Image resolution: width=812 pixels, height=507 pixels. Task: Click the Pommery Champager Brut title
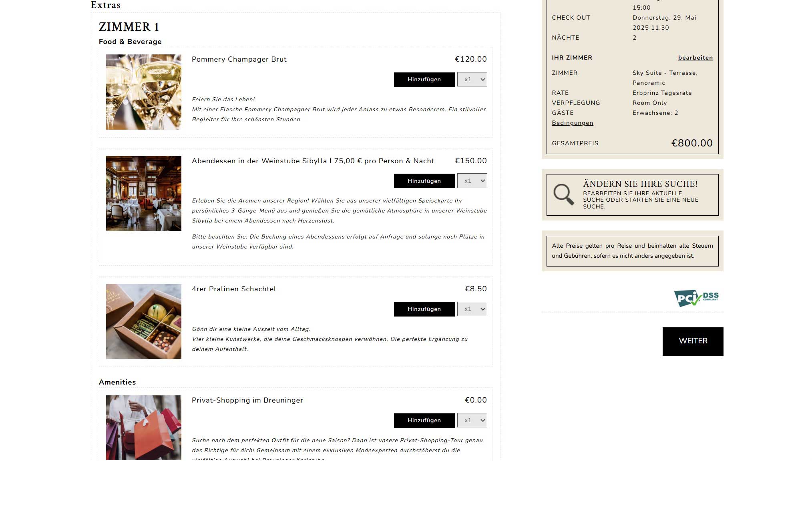click(x=239, y=59)
